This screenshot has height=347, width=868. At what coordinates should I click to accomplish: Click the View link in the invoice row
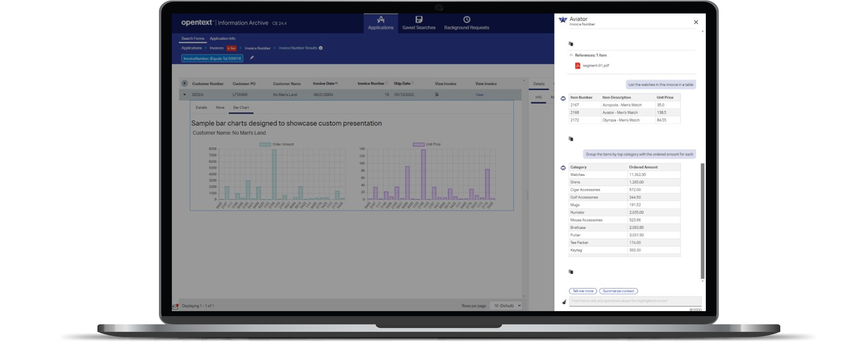[479, 95]
